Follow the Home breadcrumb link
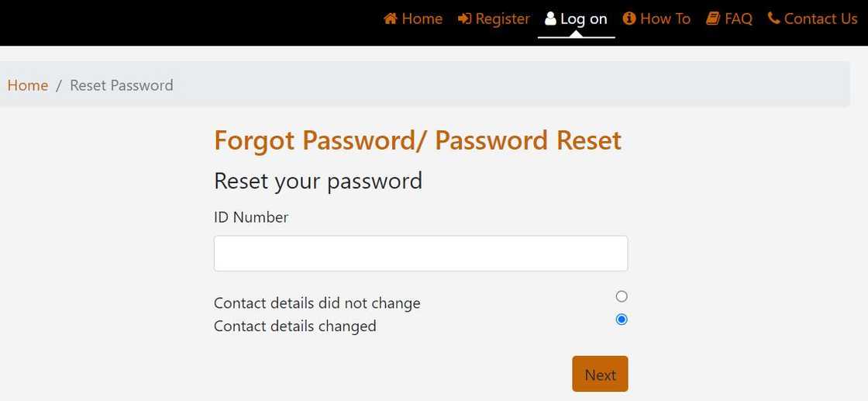The image size is (868, 401). (x=28, y=85)
